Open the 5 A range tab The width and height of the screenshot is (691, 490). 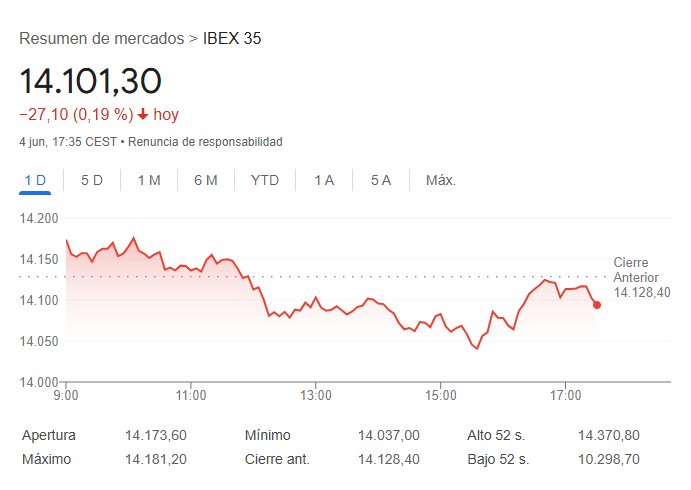(x=381, y=180)
